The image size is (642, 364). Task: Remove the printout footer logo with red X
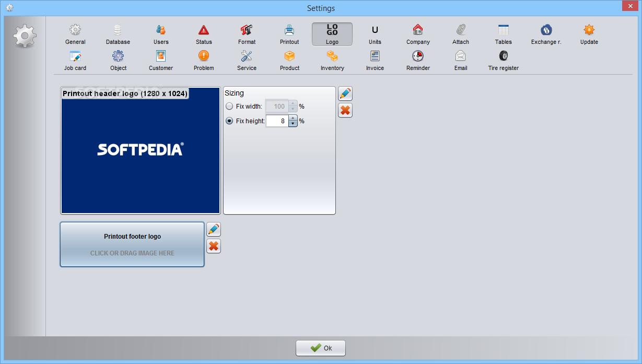pos(214,246)
